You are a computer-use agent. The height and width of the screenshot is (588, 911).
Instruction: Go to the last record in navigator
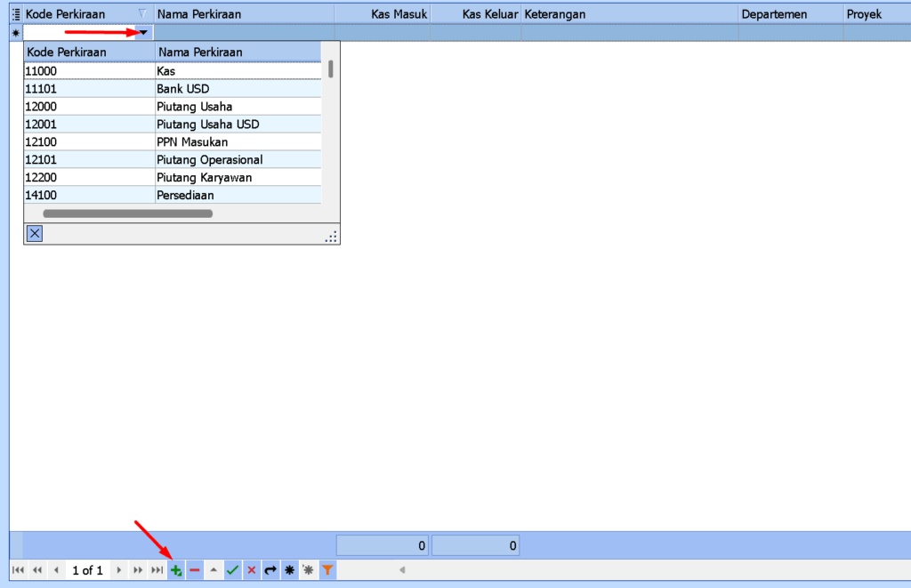[157, 570]
